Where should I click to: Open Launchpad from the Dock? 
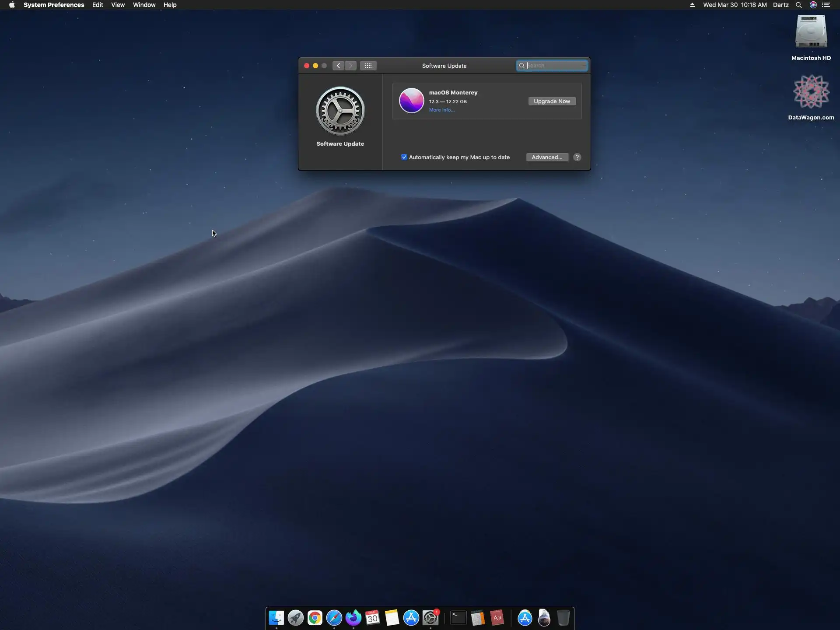click(295, 618)
